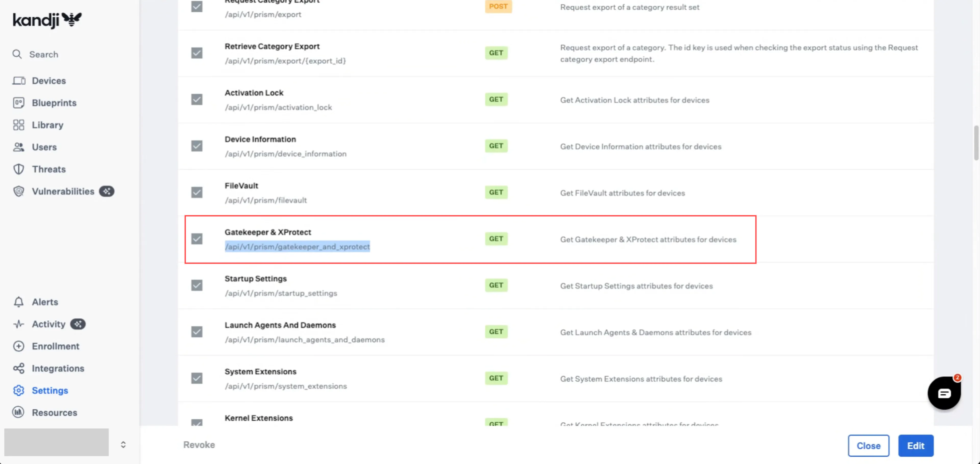Toggle the Activation Lock checkbox
980x464 pixels.
tap(197, 100)
